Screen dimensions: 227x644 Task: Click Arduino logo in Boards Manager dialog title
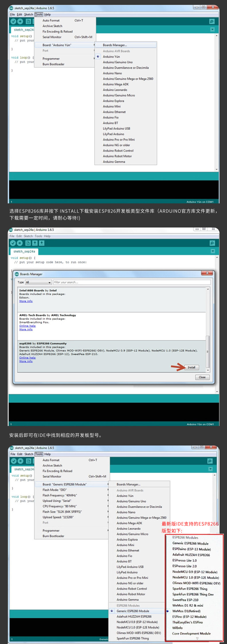17,274
